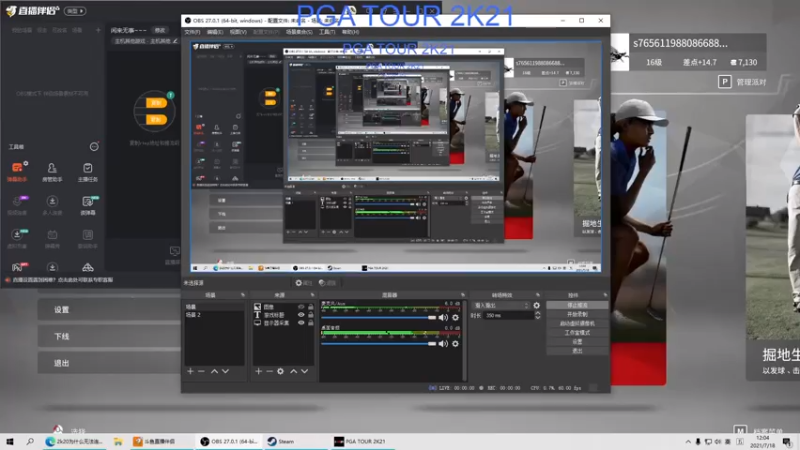This screenshot has width=800, height=450.
Task: Open the OBS 帮助(H) menu
Action: (x=351, y=32)
